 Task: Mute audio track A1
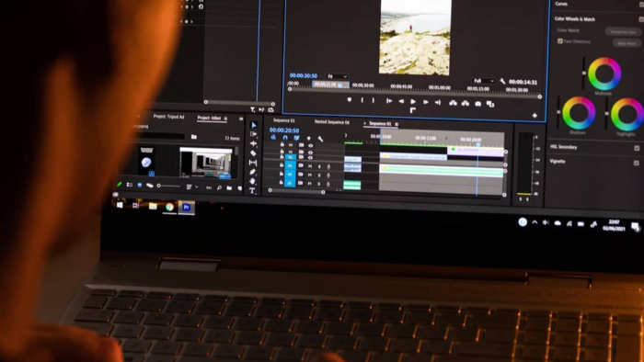(x=310, y=166)
